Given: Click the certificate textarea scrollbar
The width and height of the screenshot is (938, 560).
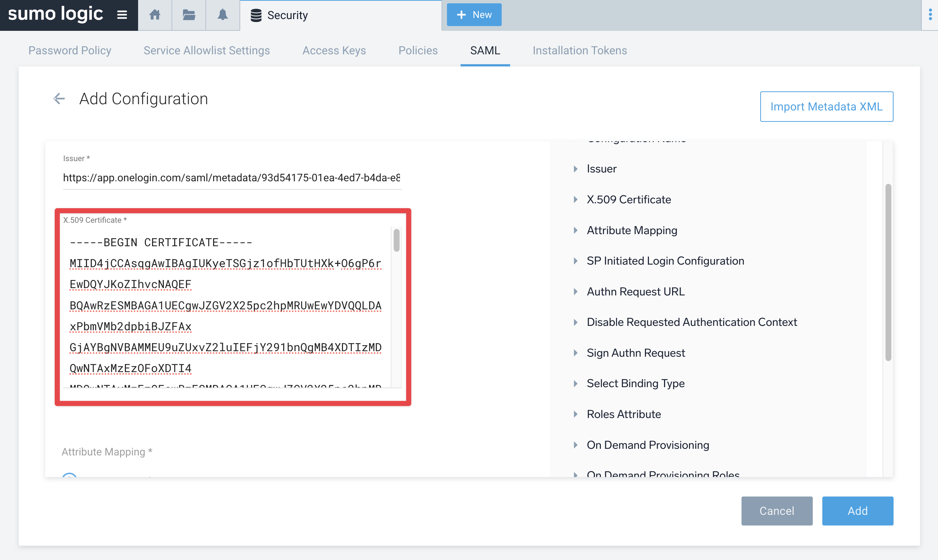Looking at the screenshot, I should [x=396, y=240].
